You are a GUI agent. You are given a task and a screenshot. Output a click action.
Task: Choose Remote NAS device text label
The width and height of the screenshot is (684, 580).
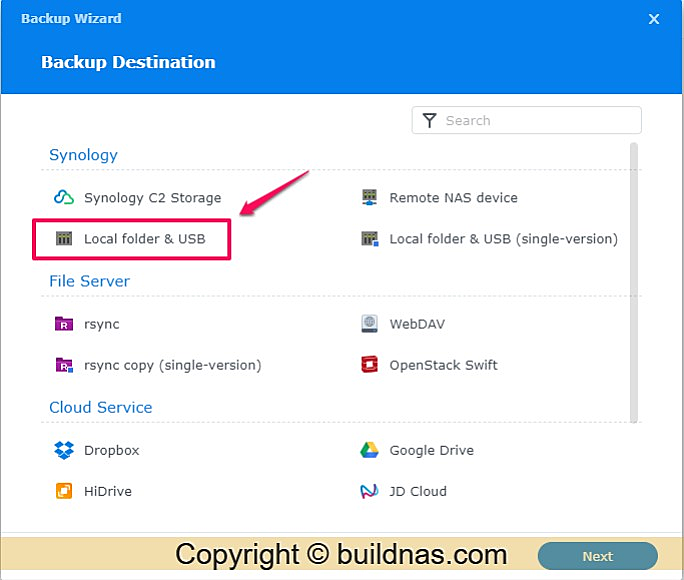click(453, 198)
